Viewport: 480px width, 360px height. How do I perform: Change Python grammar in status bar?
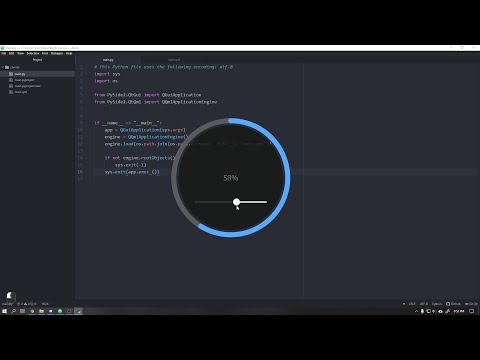(437, 304)
